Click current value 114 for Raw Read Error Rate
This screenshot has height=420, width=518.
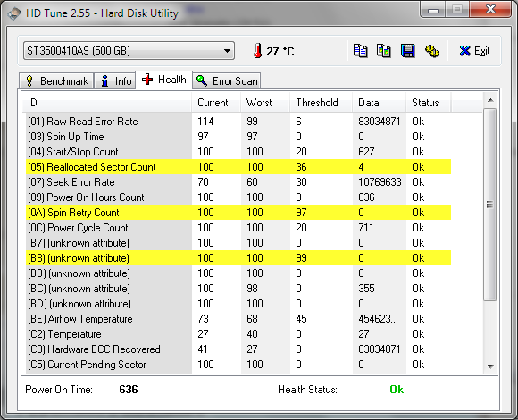(x=205, y=122)
